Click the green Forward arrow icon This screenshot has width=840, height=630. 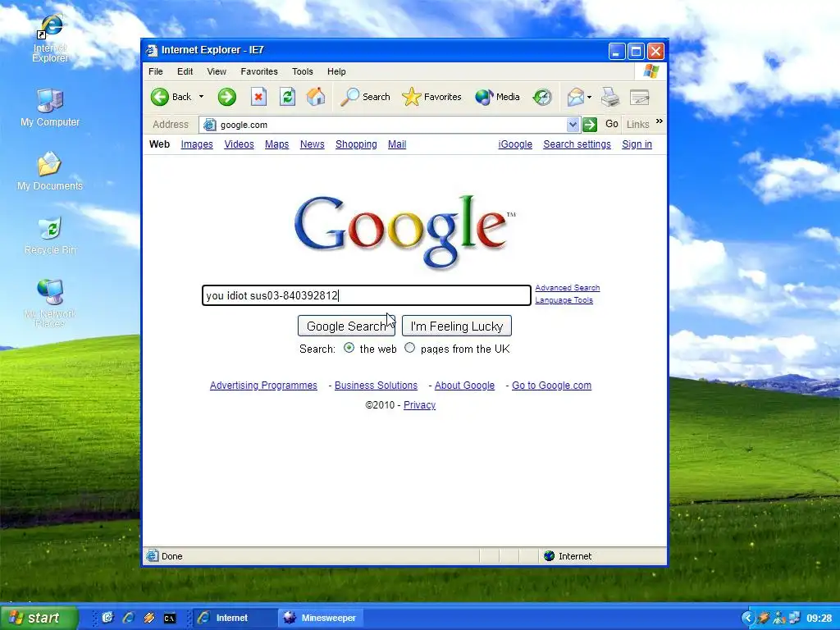227,97
